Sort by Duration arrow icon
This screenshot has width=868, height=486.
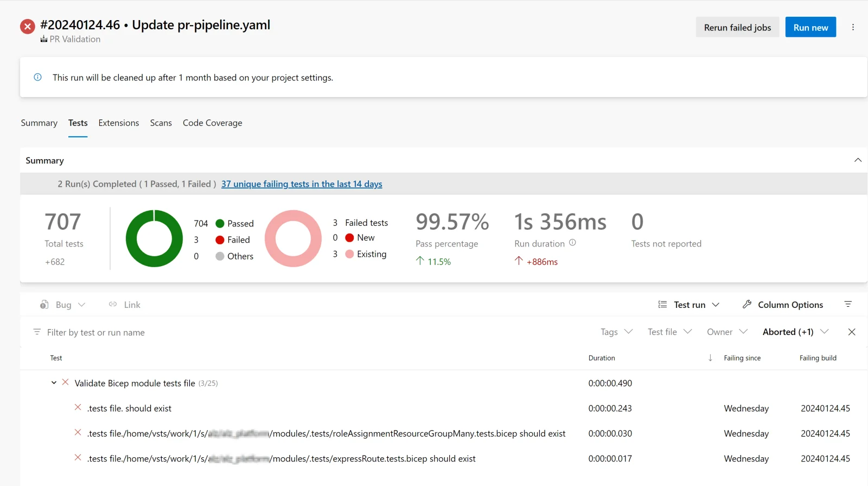[710, 358]
